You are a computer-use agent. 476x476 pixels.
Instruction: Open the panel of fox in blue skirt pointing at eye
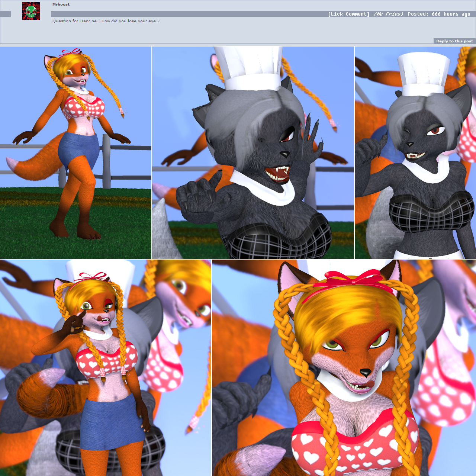106,368
